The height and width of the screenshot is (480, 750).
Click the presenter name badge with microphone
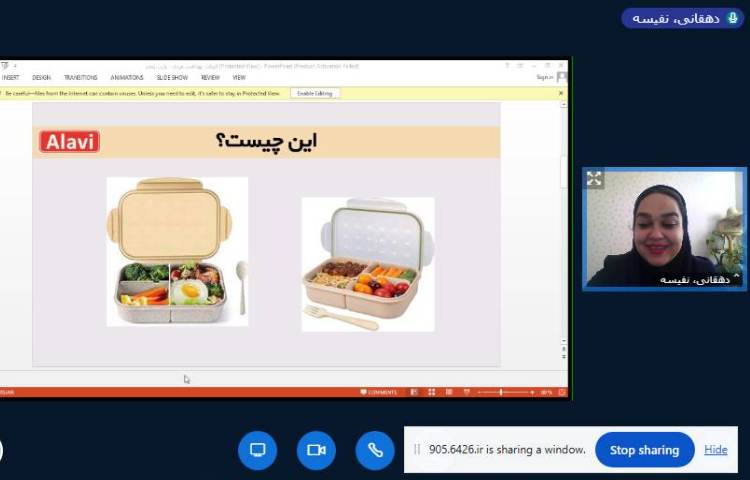coord(683,18)
